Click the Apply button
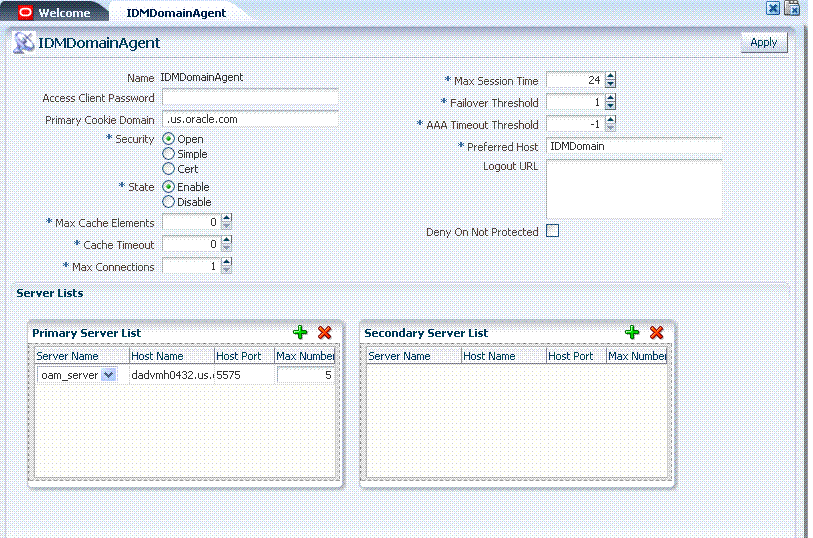 tap(764, 43)
